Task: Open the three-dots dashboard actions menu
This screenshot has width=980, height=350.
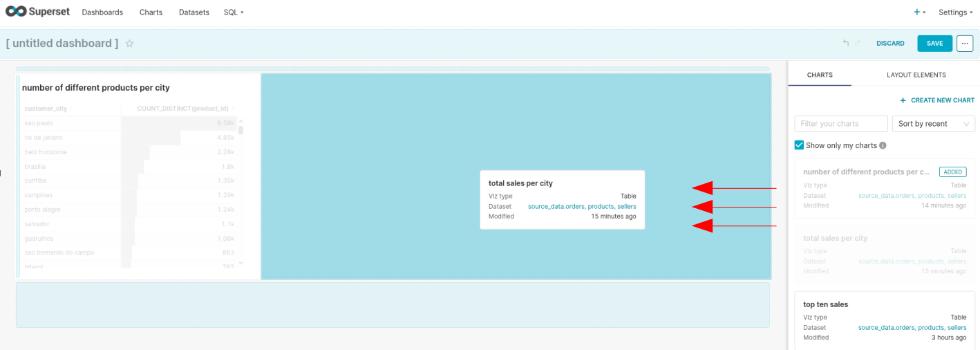Action: pos(965,44)
